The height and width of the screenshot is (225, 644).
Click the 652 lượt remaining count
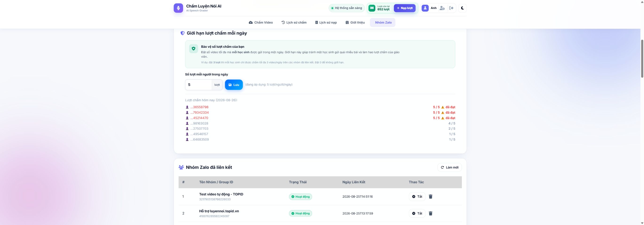[383, 9]
